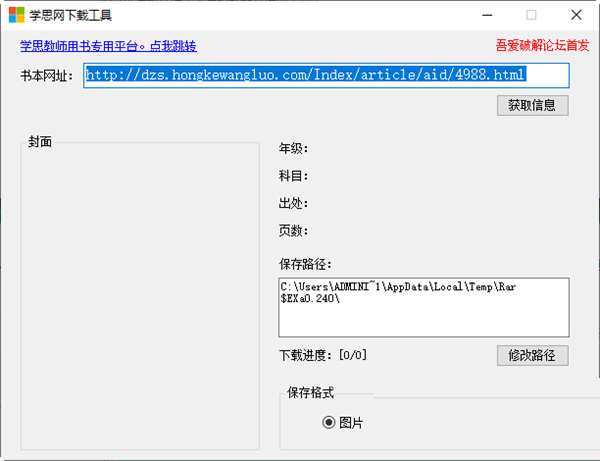Click the 保存路径: label
600x461 pixels.
pyautogui.click(x=305, y=264)
